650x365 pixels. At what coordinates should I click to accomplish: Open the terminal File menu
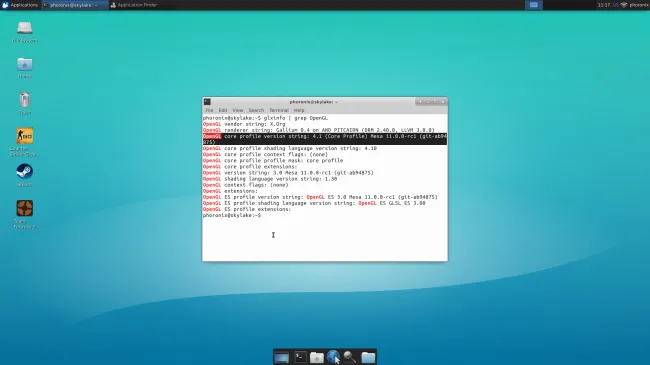(209, 110)
